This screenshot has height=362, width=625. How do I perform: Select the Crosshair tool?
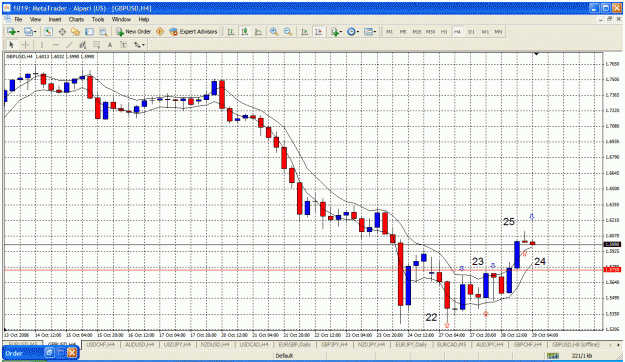[x=25, y=45]
